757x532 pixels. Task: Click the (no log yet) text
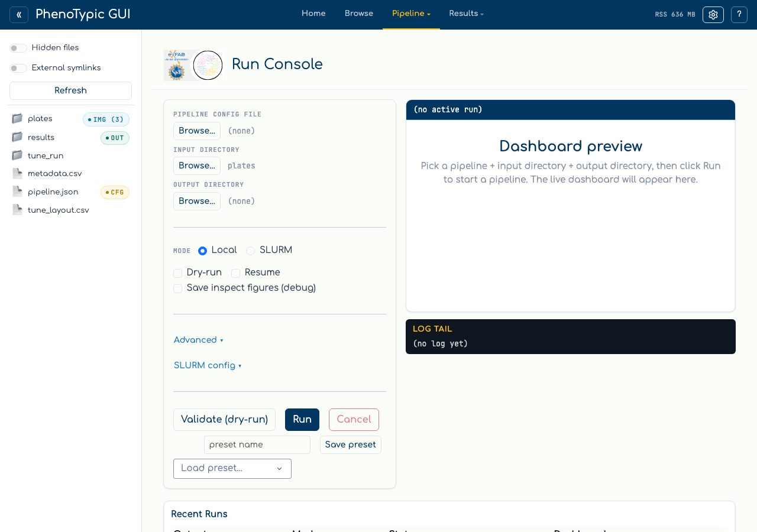tap(440, 343)
